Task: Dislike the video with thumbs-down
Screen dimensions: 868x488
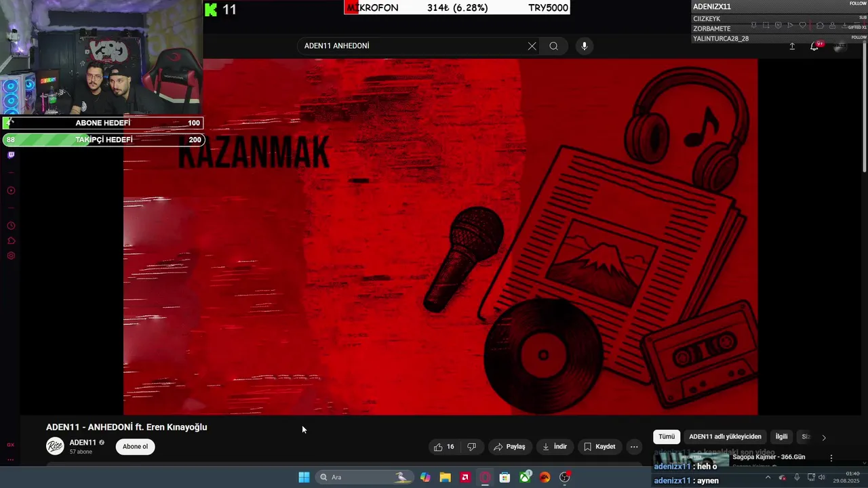Action: 471,447
